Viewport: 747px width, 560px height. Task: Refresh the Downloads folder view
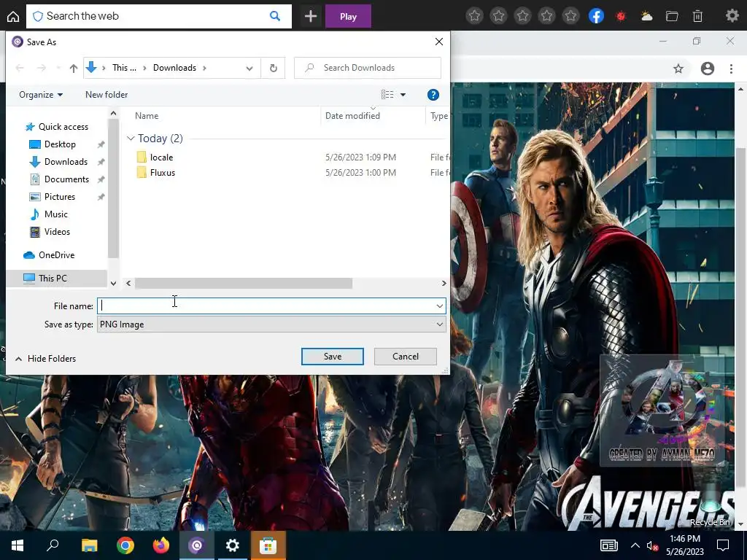274,68
